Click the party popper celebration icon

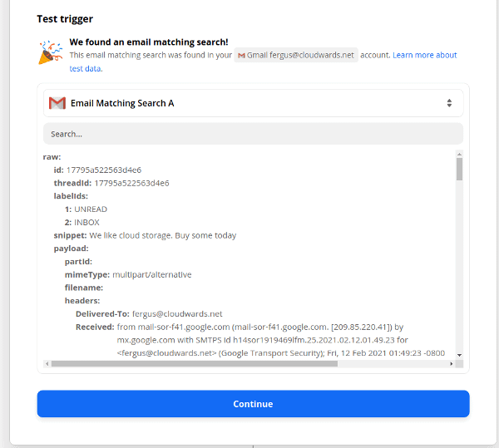tap(50, 52)
